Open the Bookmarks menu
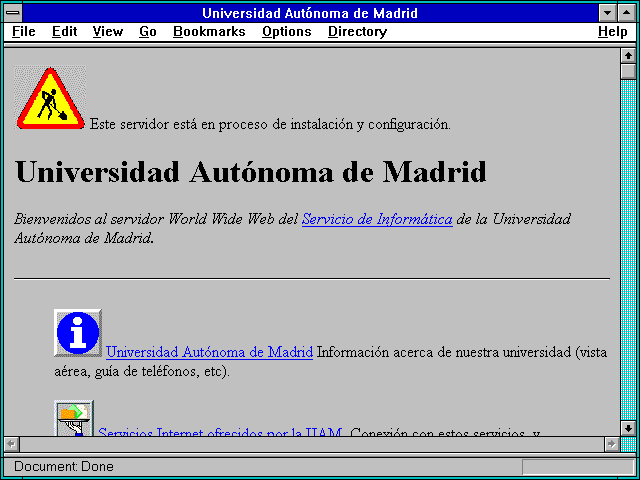This screenshot has width=640, height=480. click(209, 32)
